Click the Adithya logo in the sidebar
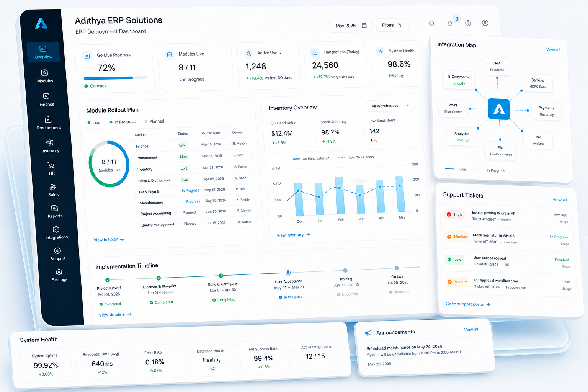This screenshot has width=588, height=392. click(41, 24)
